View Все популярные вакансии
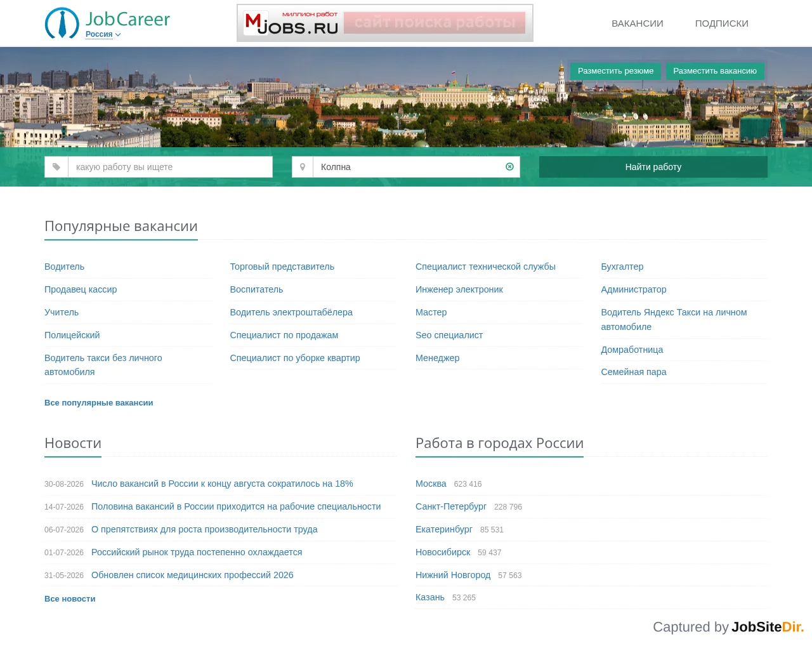This screenshot has width=812, height=646. pyautogui.click(x=99, y=403)
